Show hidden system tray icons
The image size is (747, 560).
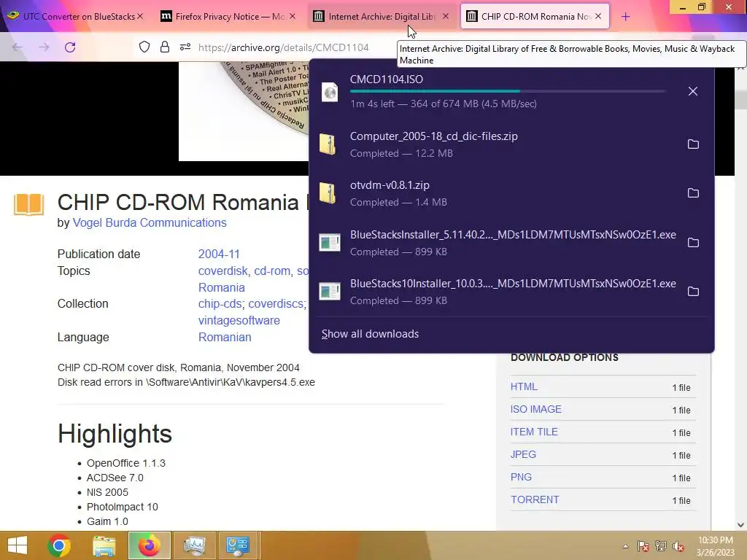[x=625, y=546]
